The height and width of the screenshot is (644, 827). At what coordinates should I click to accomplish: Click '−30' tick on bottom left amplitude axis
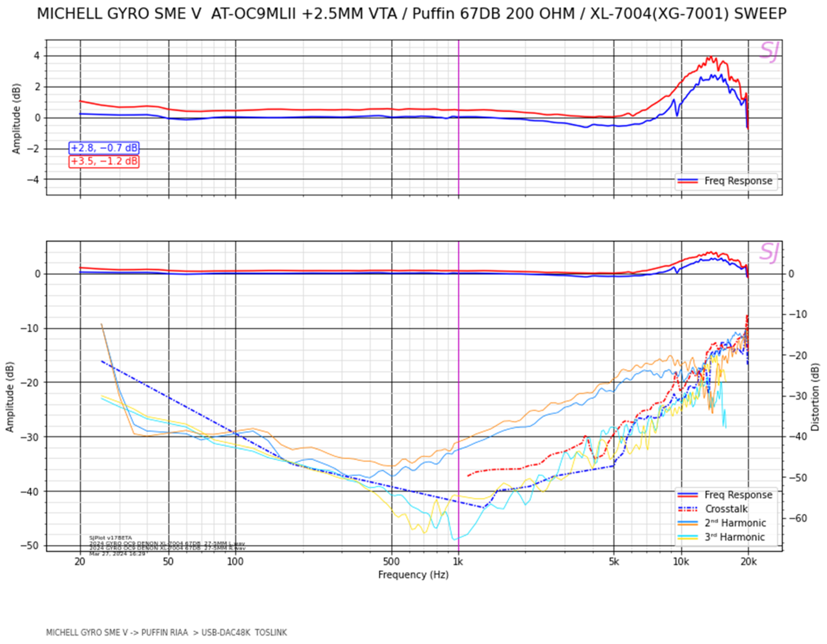30,437
